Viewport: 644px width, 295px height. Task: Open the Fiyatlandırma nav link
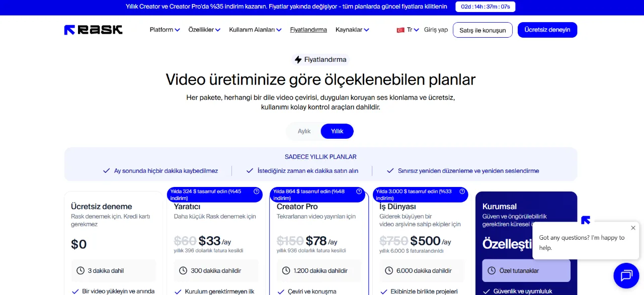308,30
